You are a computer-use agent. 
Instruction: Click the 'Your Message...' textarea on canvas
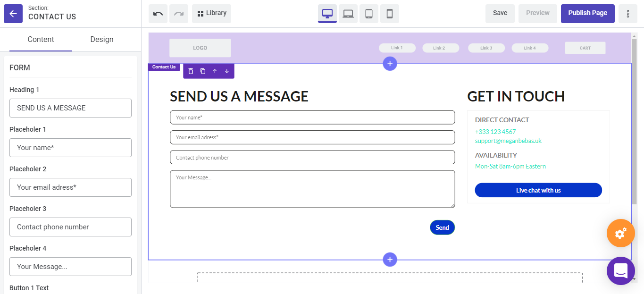coord(312,189)
